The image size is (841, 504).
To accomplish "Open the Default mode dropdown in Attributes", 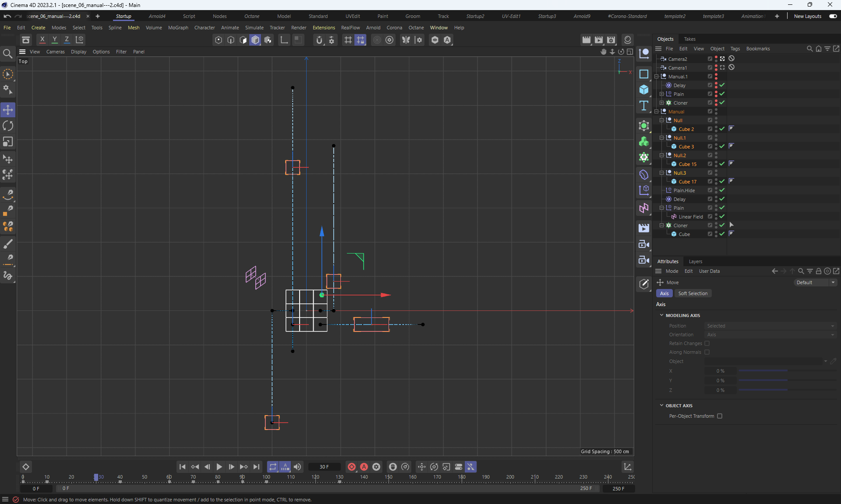I will tap(815, 282).
